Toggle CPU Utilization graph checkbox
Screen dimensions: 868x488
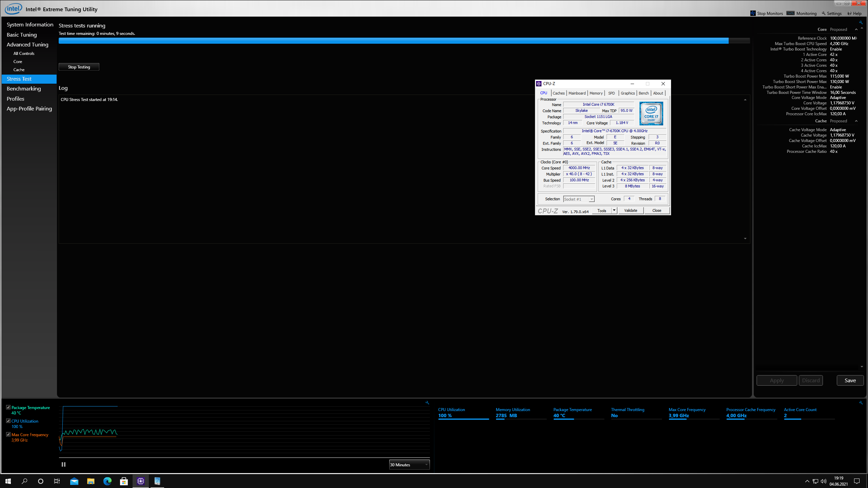tap(8, 421)
